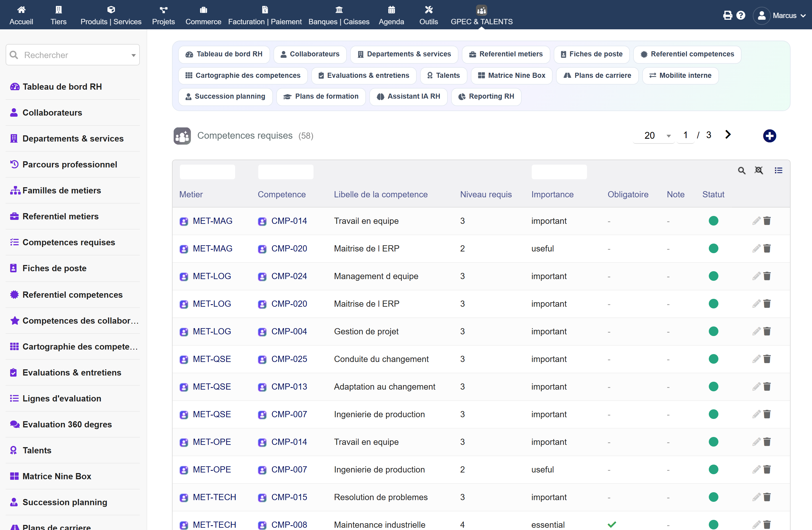Expand the Rechercher search dropdown arrow

133,55
